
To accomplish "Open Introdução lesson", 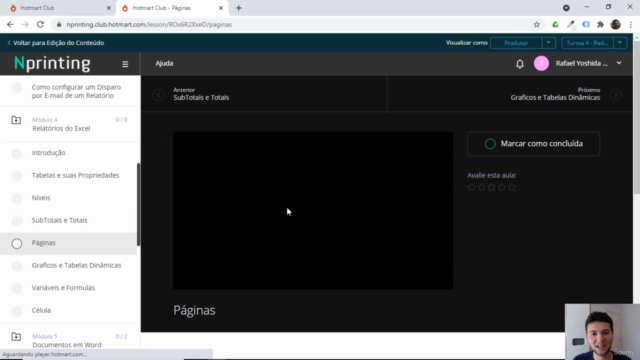I will coord(49,153).
